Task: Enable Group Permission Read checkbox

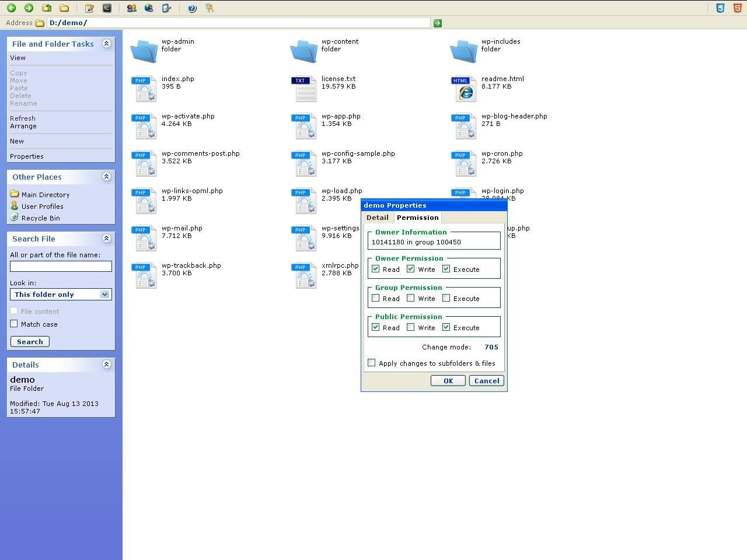Action: tap(376, 298)
